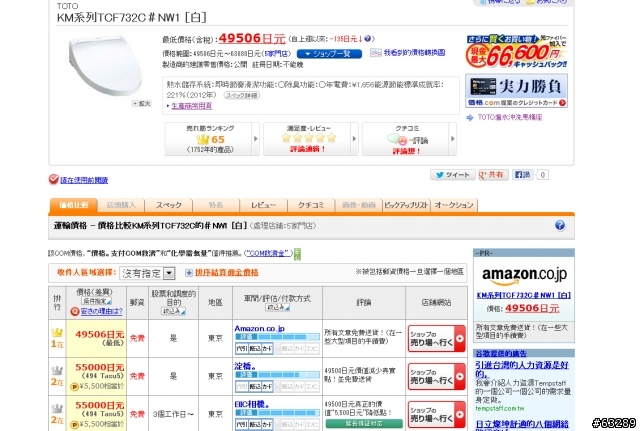Click the enlarge image button under the product photo
The height and width of the screenshot is (431, 640).
142,104
